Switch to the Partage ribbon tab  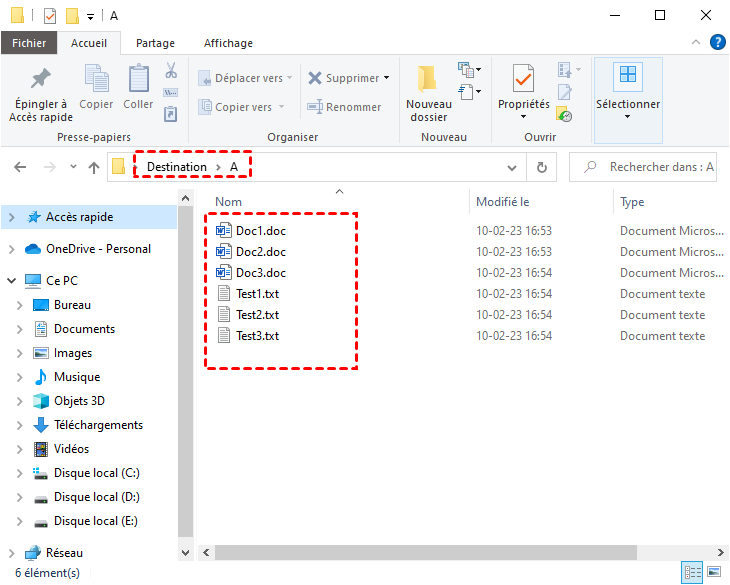click(x=155, y=43)
